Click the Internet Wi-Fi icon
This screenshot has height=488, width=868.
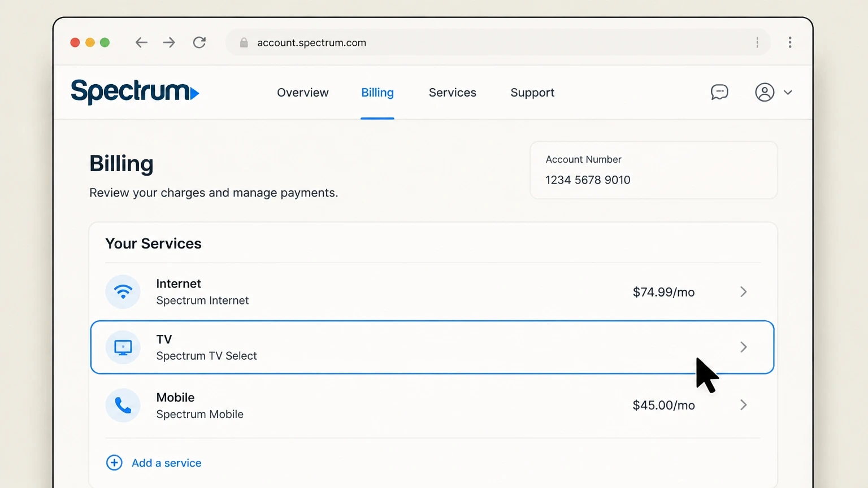(123, 292)
